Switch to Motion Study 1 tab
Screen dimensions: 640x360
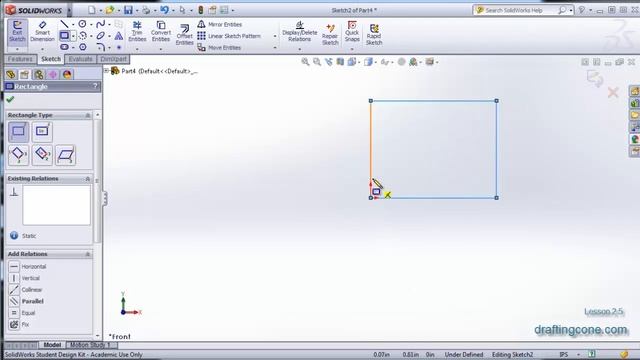coord(90,345)
